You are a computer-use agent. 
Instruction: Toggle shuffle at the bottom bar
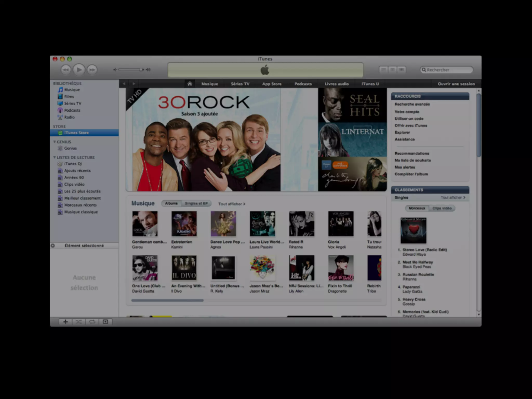(79, 322)
